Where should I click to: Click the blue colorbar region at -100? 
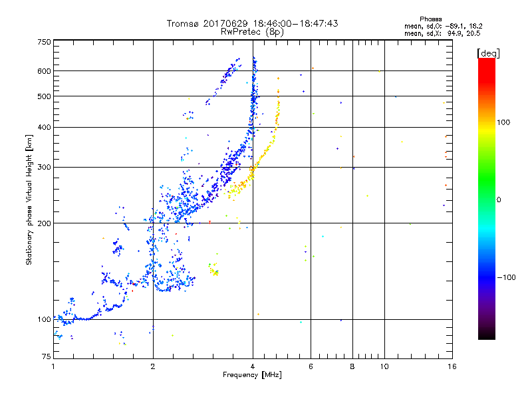(487, 277)
